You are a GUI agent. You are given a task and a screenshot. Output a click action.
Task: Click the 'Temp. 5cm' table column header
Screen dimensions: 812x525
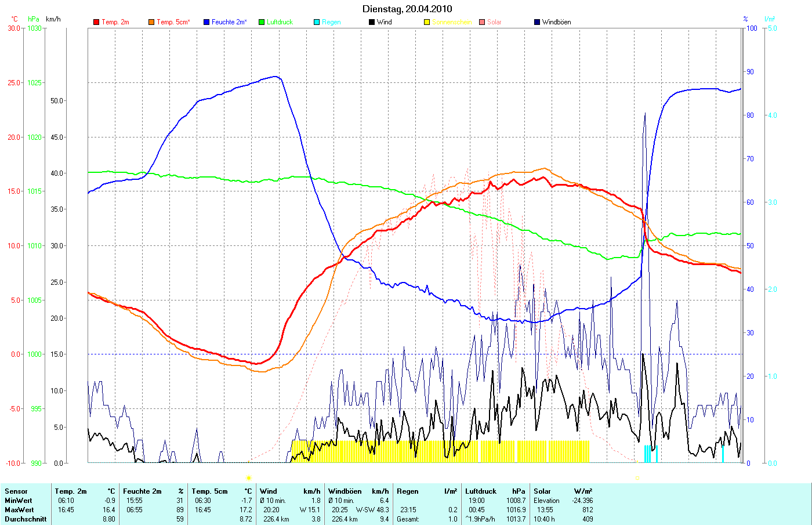[x=209, y=491]
